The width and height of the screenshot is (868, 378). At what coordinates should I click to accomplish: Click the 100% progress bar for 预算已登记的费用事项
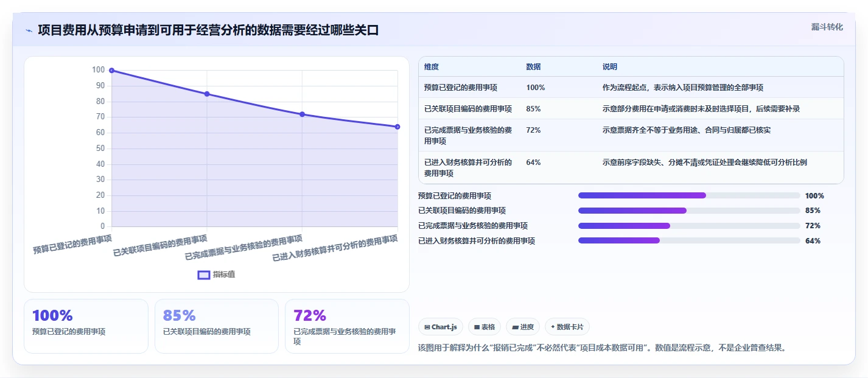(x=689, y=195)
